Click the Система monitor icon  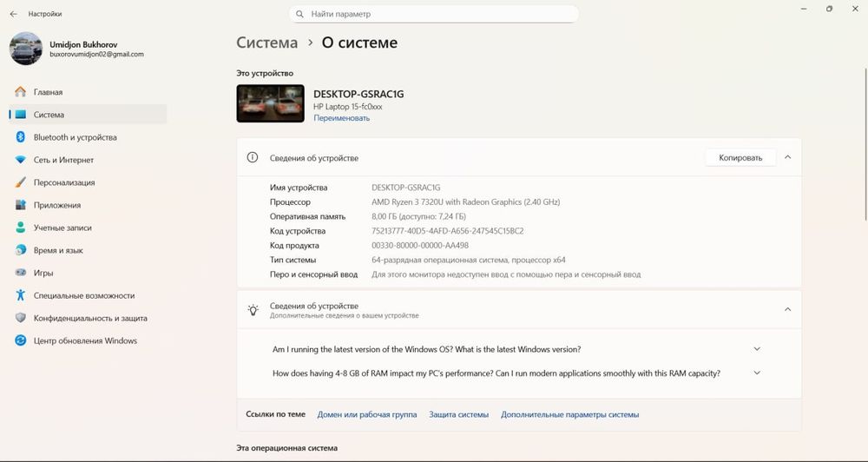pyautogui.click(x=21, y=115)
